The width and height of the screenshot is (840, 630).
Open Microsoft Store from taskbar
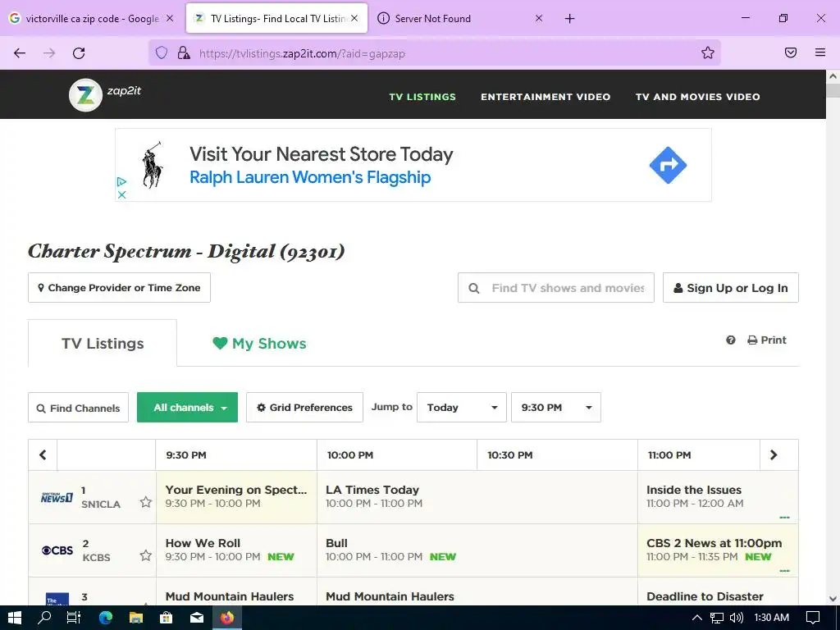point(167,618)
